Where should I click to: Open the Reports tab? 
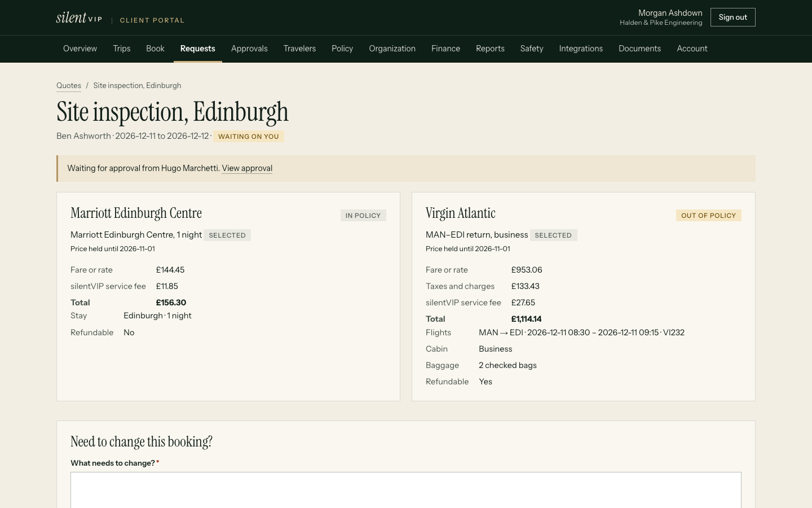(490, 49)
